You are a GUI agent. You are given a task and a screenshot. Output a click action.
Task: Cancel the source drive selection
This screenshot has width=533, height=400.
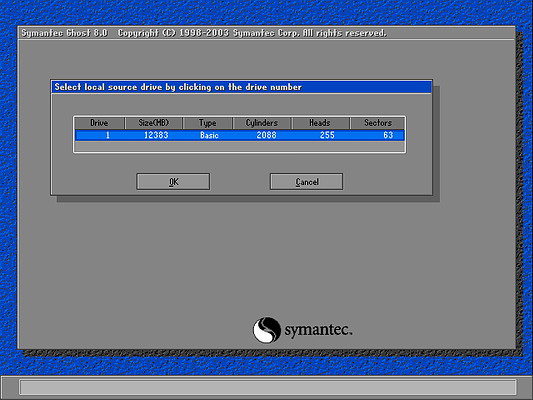point(306,181)
